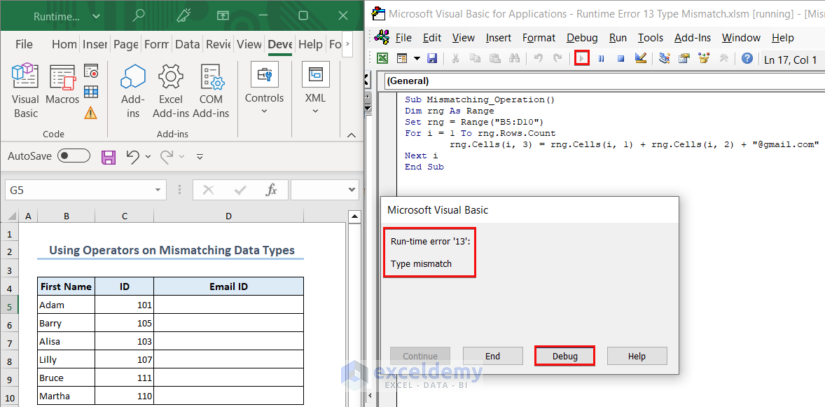Screen dimensions: 825x407
Task: Expand the formula bar dropdown
Action: click(x=352, y=190)
